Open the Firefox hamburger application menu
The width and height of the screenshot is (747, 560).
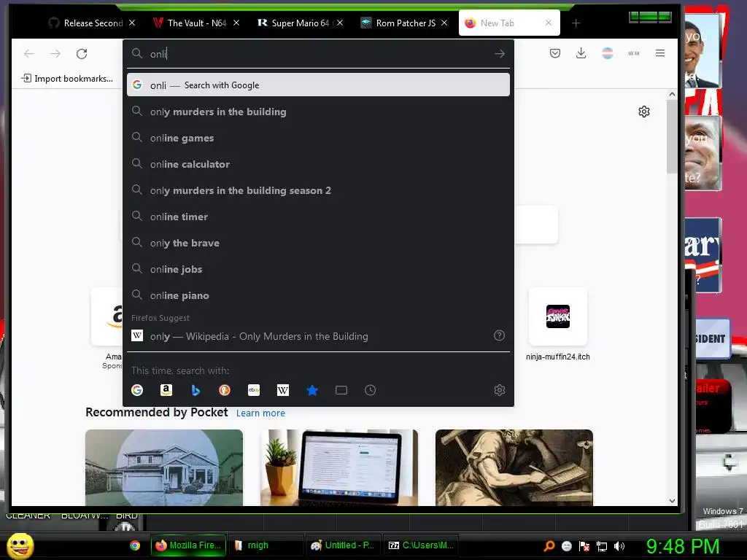point(659,53)
